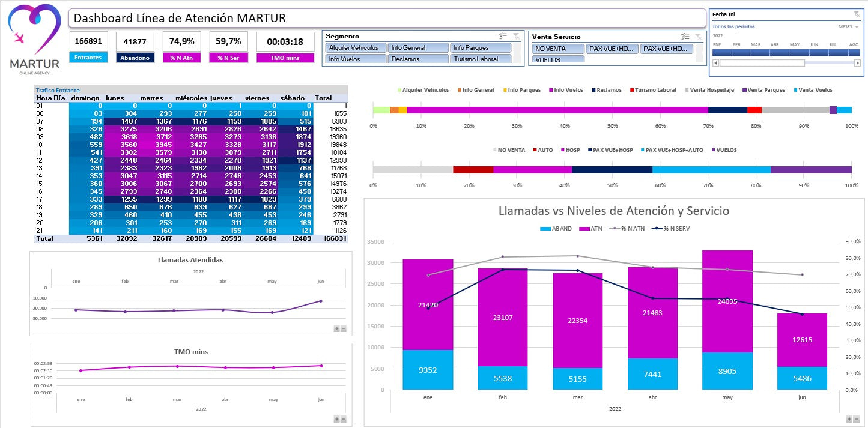This screenshot has width=868, height=428.
Task: Collapse fields with minus on Llamadas Atendidas chart
Action: pos(344,328)
